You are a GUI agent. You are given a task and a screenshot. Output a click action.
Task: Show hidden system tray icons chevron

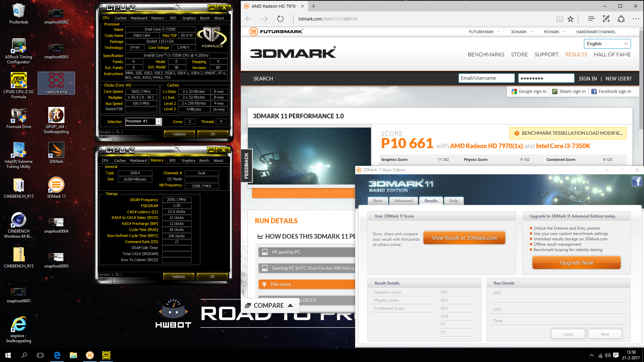click(x=592, y=355)
